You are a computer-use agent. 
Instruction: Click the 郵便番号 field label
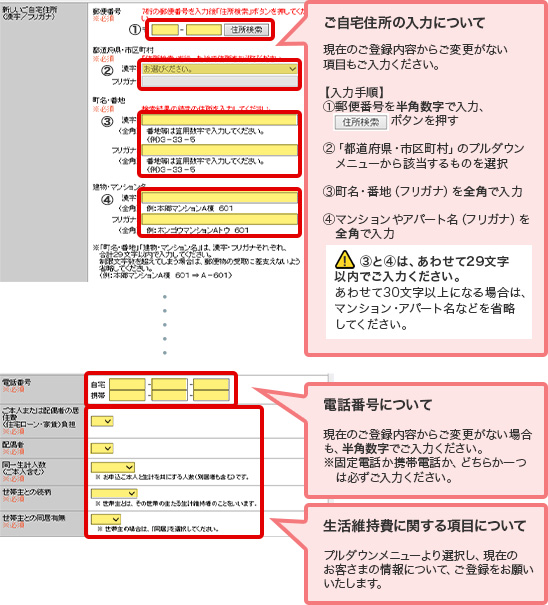(107, 12)
